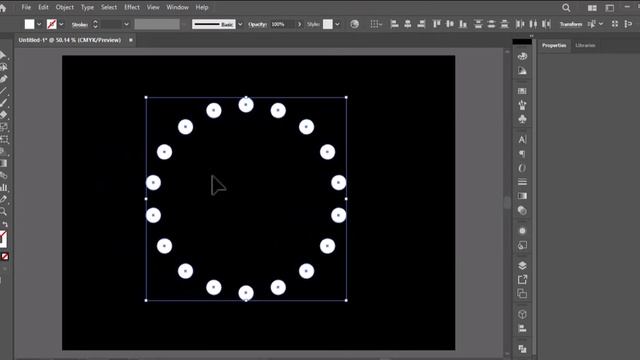Open the Asset Export panel icon
The width and height of the screenshot is (640, 360).
[522, 280]
